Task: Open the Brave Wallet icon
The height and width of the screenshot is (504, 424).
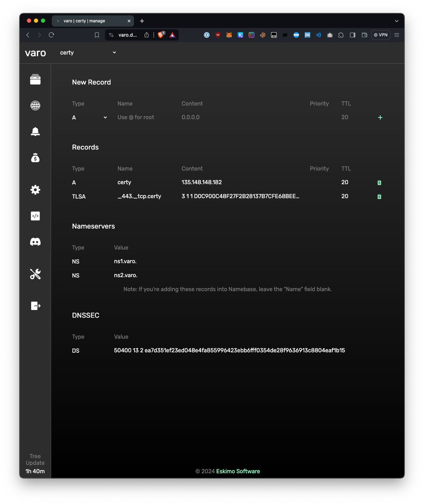Action: [x=364, y=35]
